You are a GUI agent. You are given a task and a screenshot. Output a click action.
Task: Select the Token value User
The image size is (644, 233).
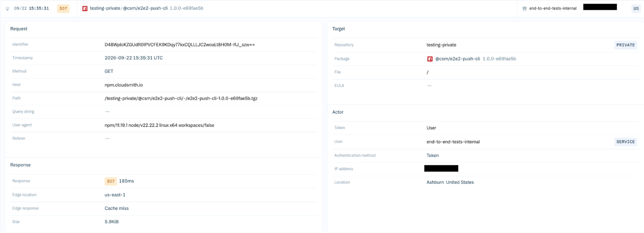(431, 128)
